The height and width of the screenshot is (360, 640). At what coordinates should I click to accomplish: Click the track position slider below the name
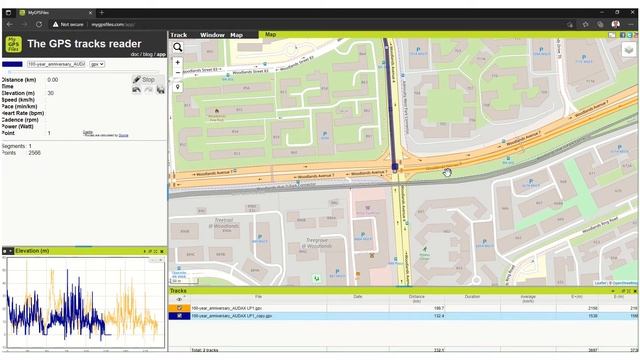coord(84,72)
